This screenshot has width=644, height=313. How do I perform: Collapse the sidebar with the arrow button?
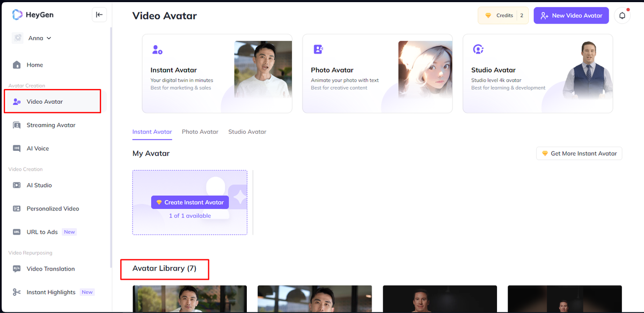coord(99,15)
